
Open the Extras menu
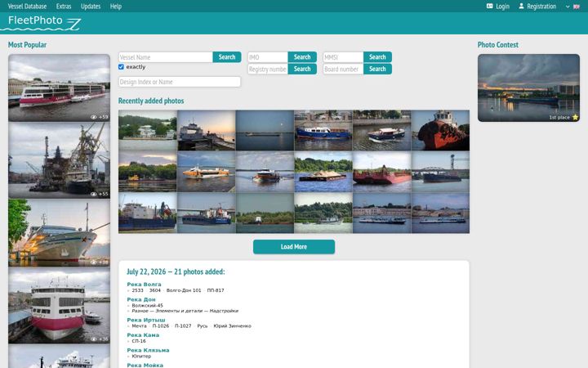(x=64, y=6)
